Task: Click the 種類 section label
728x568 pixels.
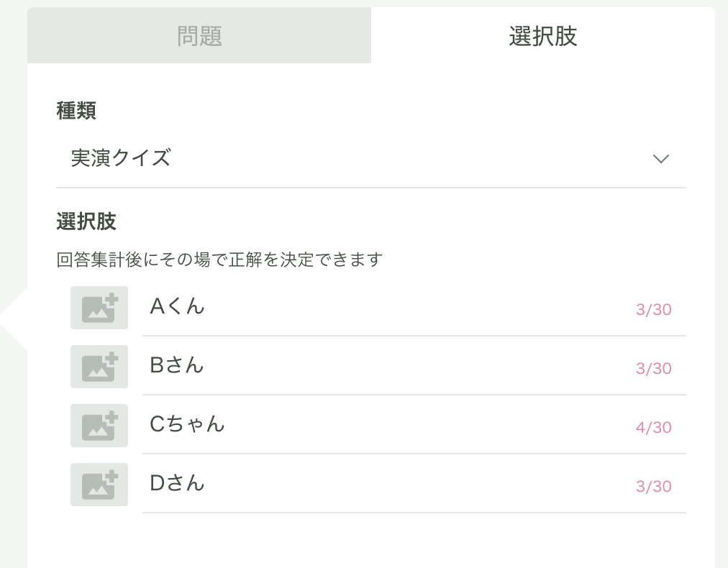Action: click(x=76, y=111)
